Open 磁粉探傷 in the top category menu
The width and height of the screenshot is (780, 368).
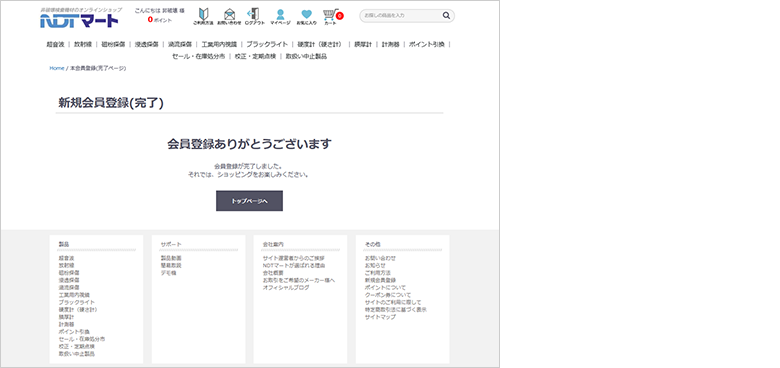coord(113,44)
